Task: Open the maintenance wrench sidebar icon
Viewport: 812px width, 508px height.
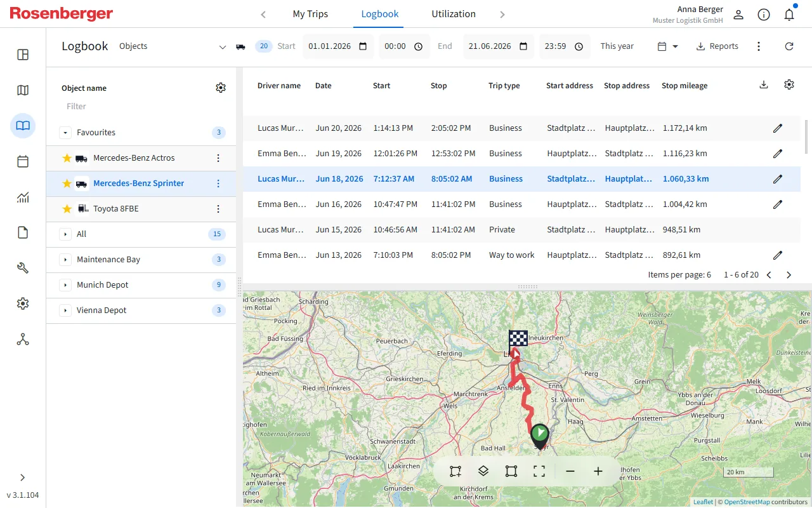Action: 23,268
